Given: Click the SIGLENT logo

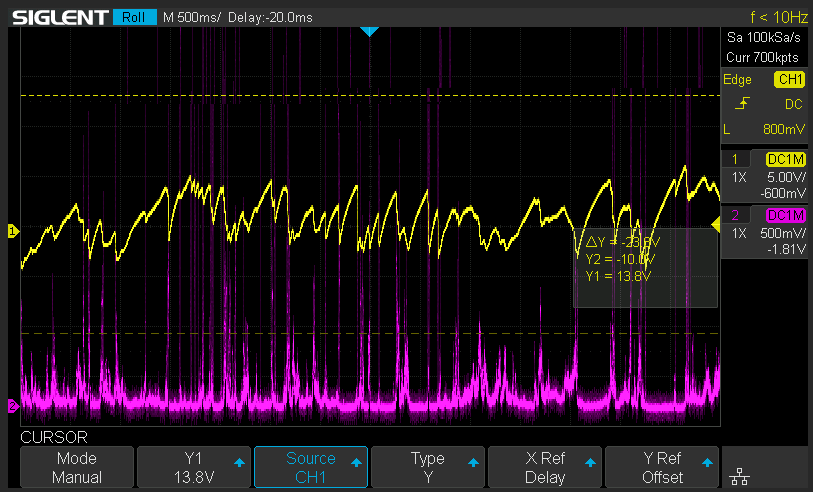Looking at the screenshot, I should click(x=60, y=18).
